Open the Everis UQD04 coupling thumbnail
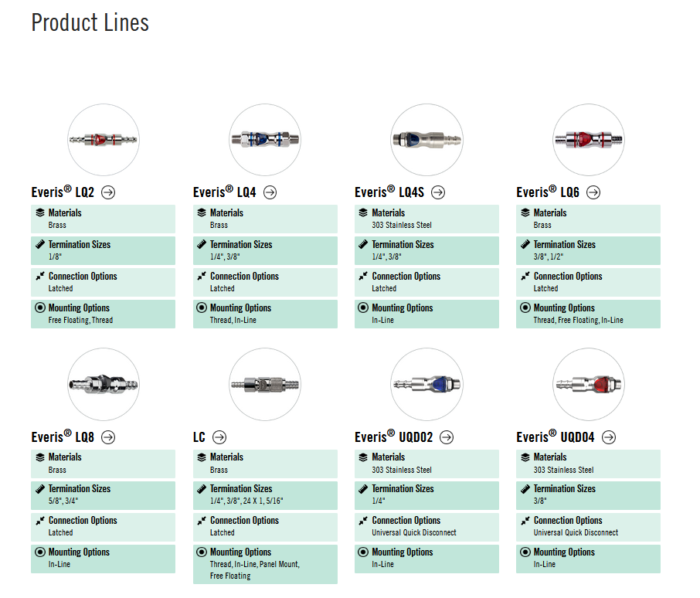The height and width of the screenshot is (598, 700). [x=589, y=384]
